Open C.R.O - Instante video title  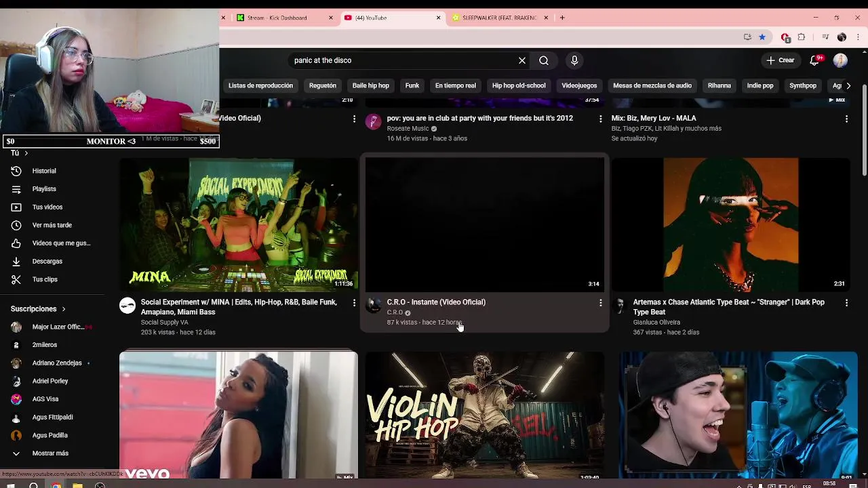coord(436,302)
